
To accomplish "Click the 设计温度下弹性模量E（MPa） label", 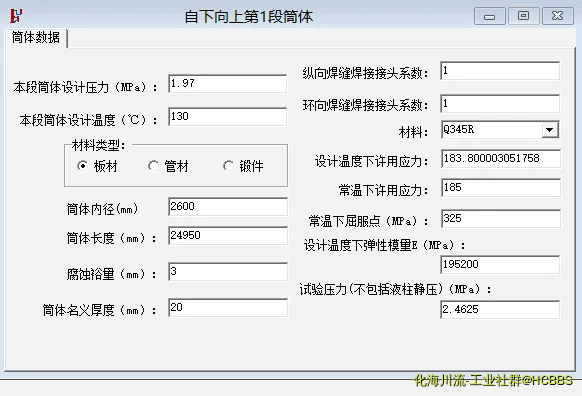I will coord(385,245).
